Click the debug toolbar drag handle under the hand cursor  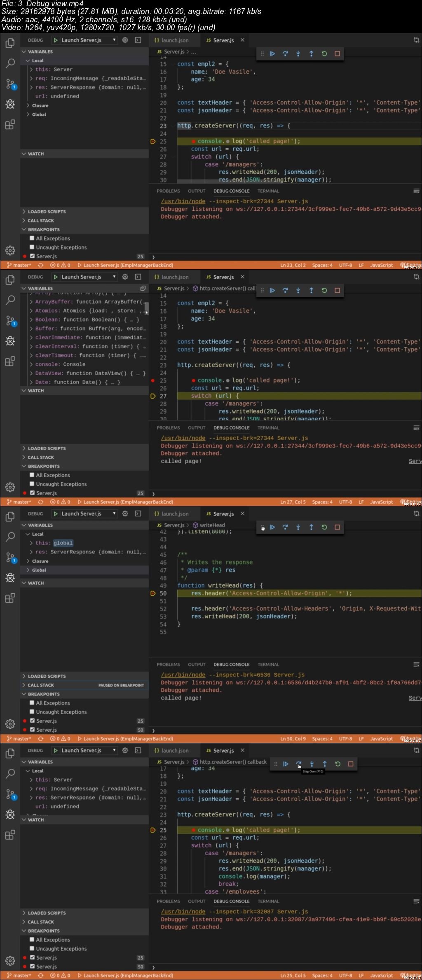click(262, 527)
